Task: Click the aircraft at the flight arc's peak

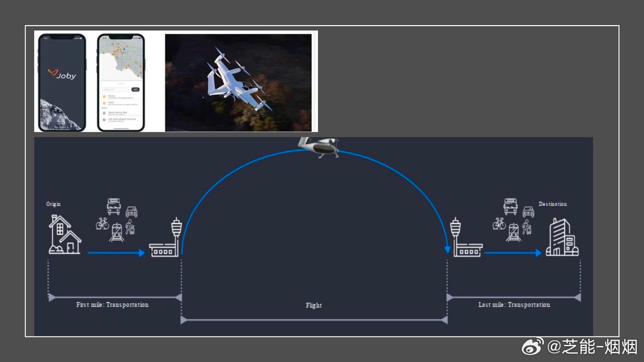Action: click(x=319, y=147)
